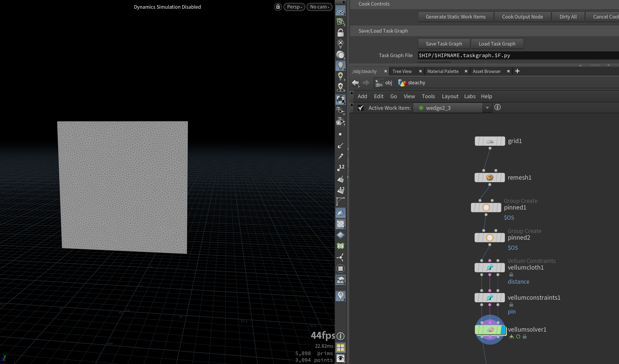Toggle the Active Work Item checkbox

[x=361, y=108]
